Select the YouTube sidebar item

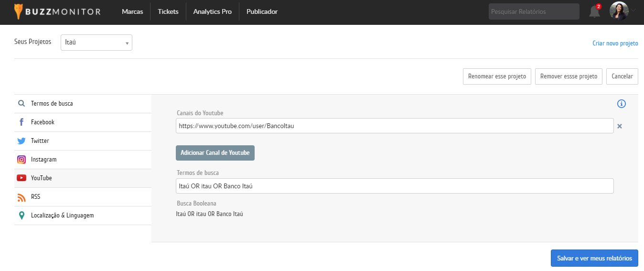pyautogui.click(x=41, y=178)
